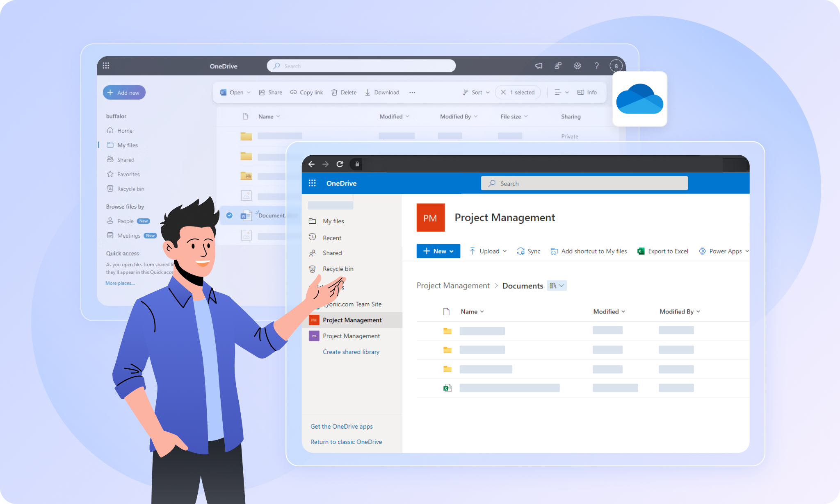This screenshot has width=840, height=504.
Task: Click Return to classic OneDrive link
Action: click(346, 442)
